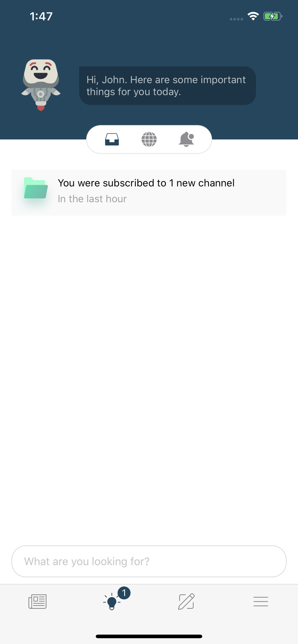Viewport: 298px width, 644px height.
Task: Focus the 'What are you looking for?' field
Action: tap(149, 561)
